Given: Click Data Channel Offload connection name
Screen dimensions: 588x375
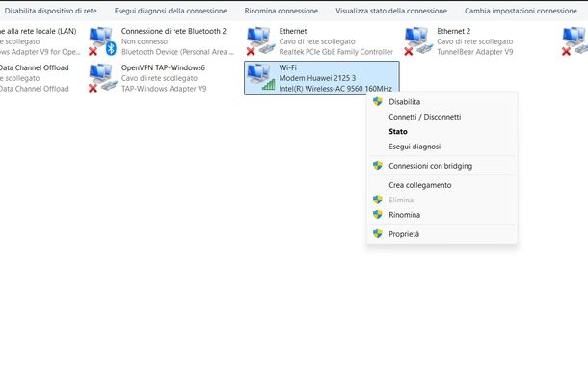Looking at the screenshot, I should (34, 67).
